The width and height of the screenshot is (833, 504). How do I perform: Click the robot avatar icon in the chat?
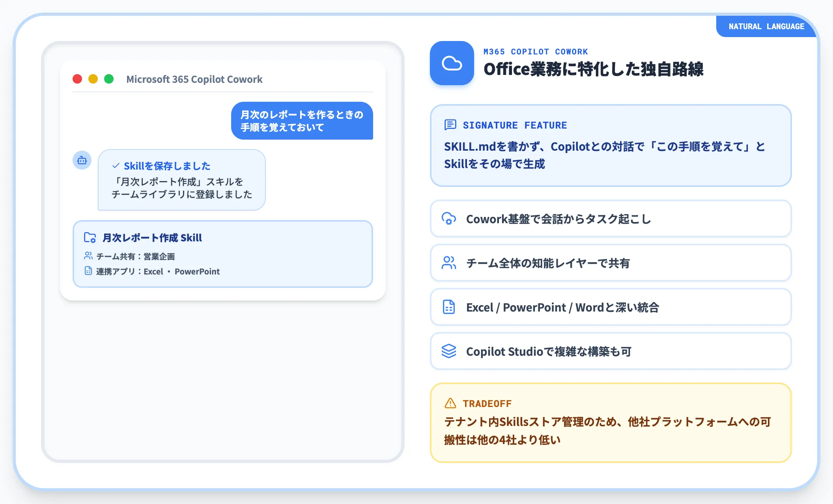(x=82, y=160)
